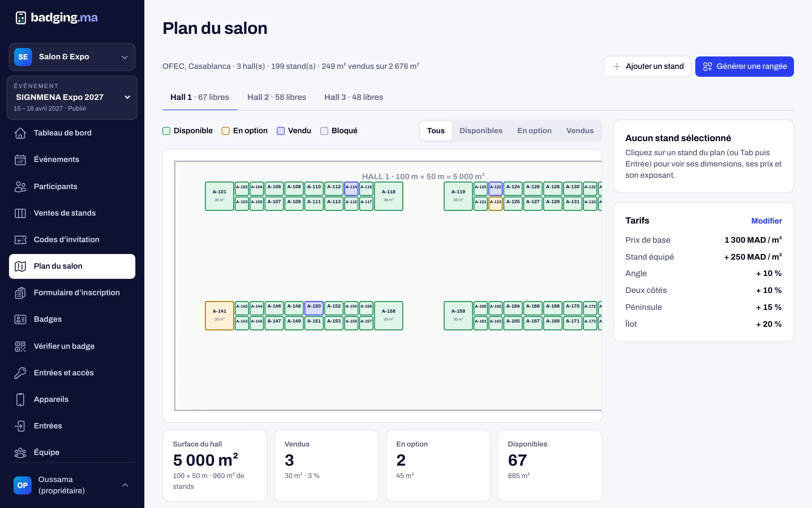Click the Badges card icon
The height and width of the screenshot is (508, 812).
pos(20,319)
